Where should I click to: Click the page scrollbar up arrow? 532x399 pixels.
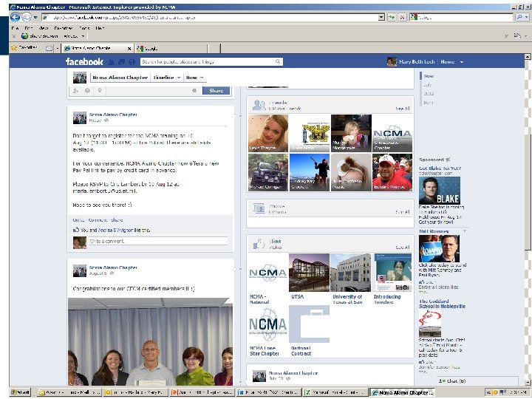point(528,58)
